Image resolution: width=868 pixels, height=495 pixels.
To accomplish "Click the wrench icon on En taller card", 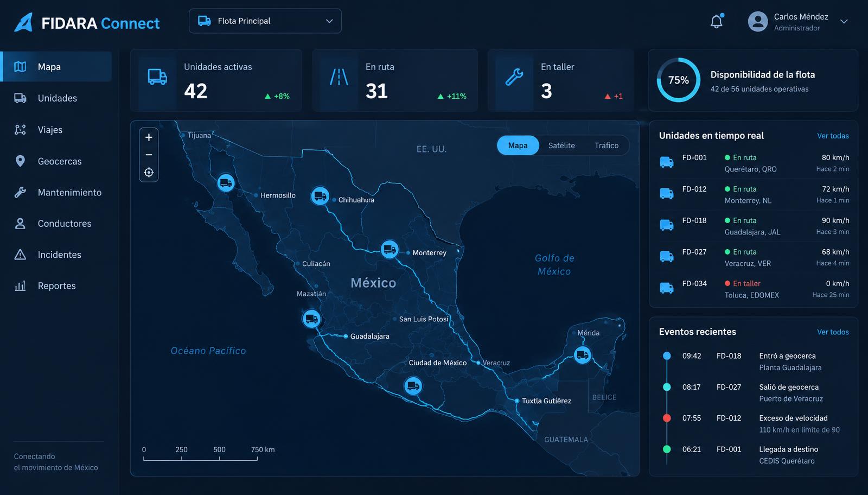I will tap(514, 77).
